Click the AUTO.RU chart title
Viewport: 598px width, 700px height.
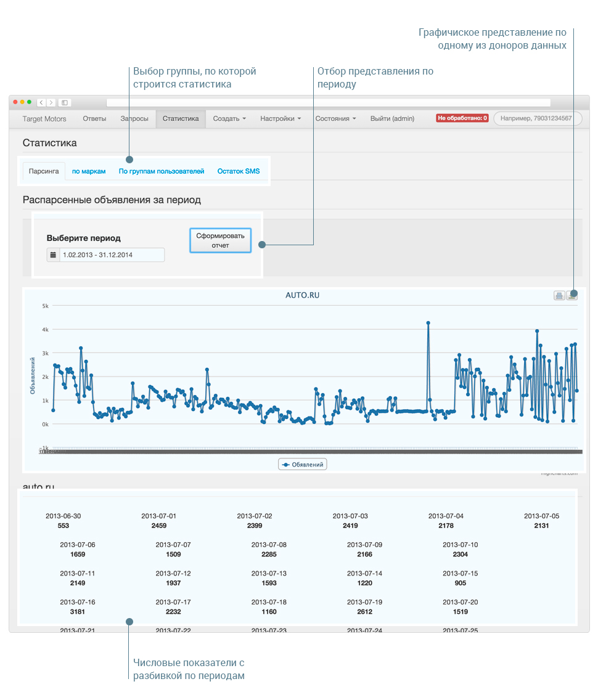click(x=302, y=296)
